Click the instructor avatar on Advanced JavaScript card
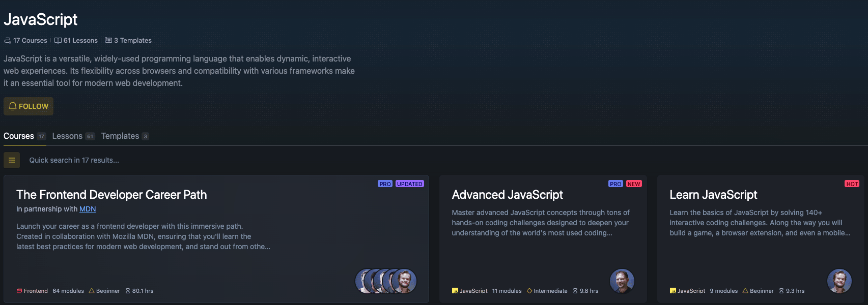 [622, 281]
